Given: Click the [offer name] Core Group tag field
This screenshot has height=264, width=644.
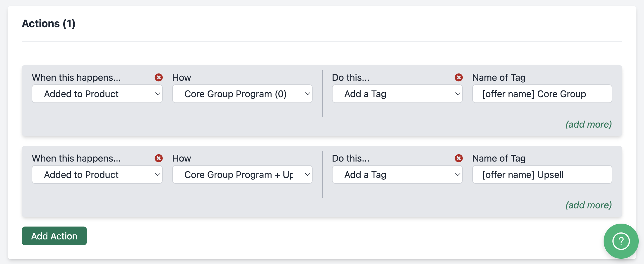Looking at the screenshot, I should [x=542, y=94].
